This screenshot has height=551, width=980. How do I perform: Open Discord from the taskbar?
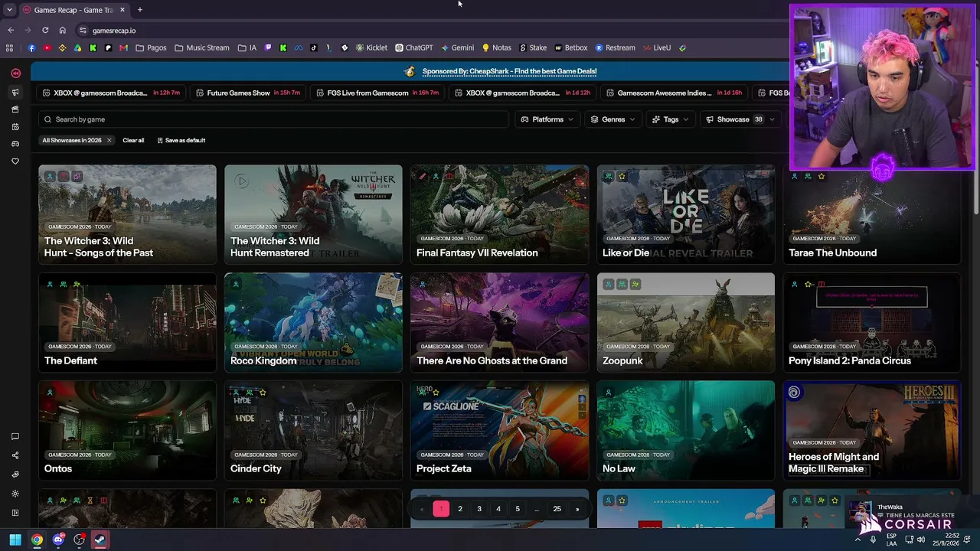pos(58,540)
